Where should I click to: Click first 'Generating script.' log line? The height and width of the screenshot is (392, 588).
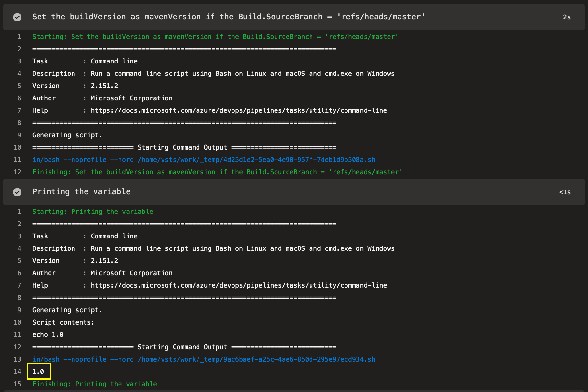point(67,135)
